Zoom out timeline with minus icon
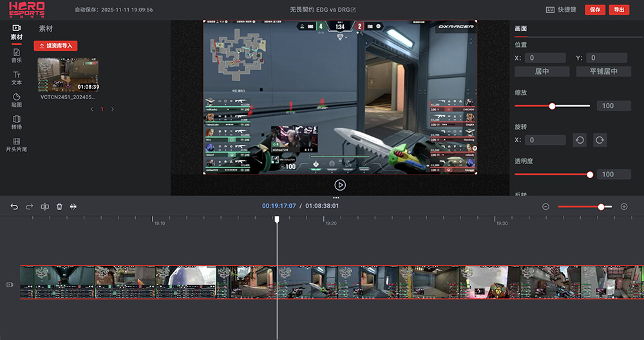 click(x=545, y=207)
